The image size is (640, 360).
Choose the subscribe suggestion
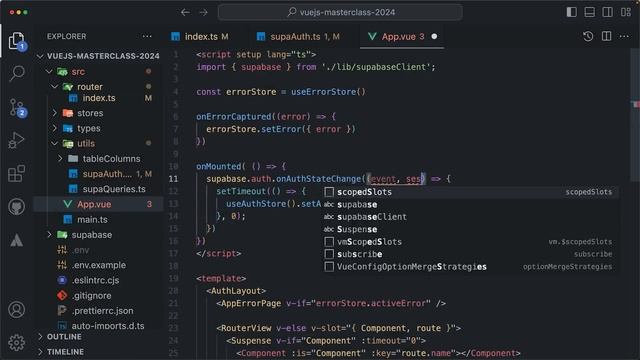pyautogui.click(x=470, y=254)
